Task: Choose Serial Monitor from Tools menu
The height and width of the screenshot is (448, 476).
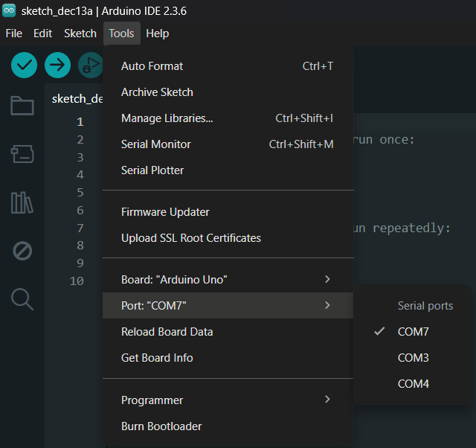Action: pyautogui.click(x=156, y=144)
